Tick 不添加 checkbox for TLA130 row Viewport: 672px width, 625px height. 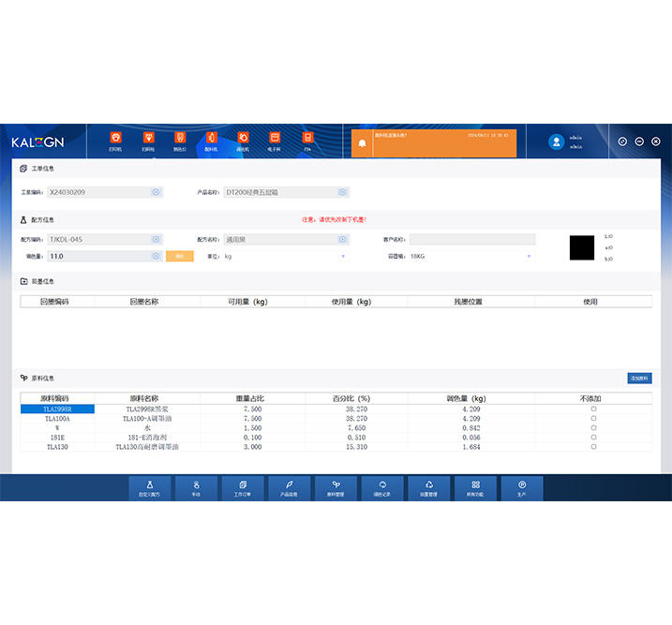(593, 447)
